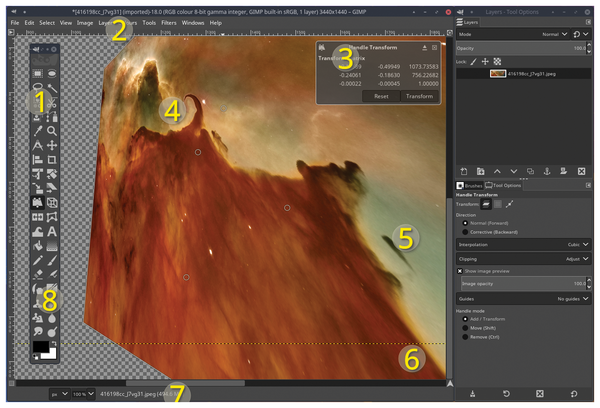
Task: Switch to the Tool Options tab
Action: point(504,186)
